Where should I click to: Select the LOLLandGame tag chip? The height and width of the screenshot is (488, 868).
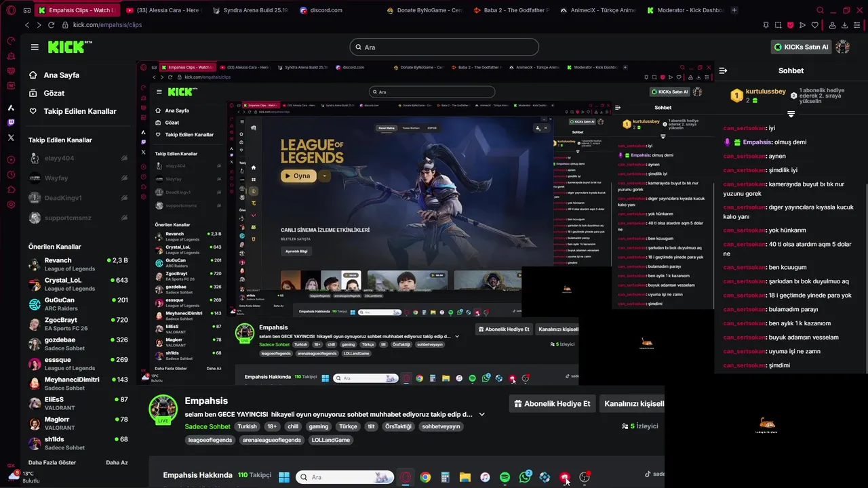pos(331,440)
